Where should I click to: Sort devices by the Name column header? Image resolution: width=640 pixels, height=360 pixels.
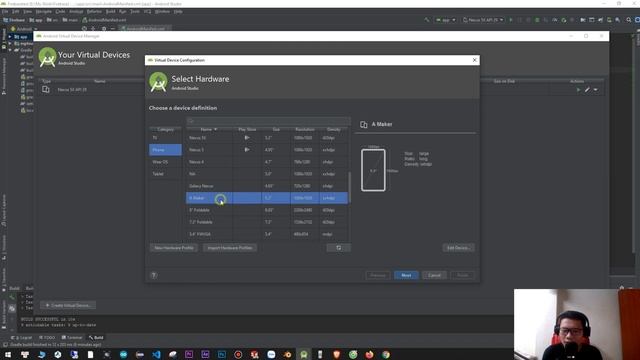click(x=209, y=129)
